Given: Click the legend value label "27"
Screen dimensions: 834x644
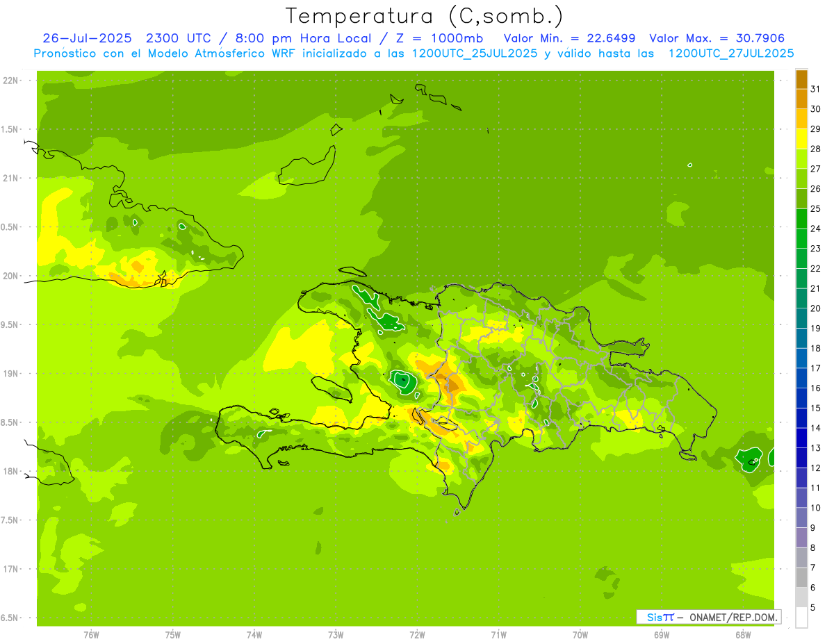Looking at the screenshot, I should pos(816,169).
